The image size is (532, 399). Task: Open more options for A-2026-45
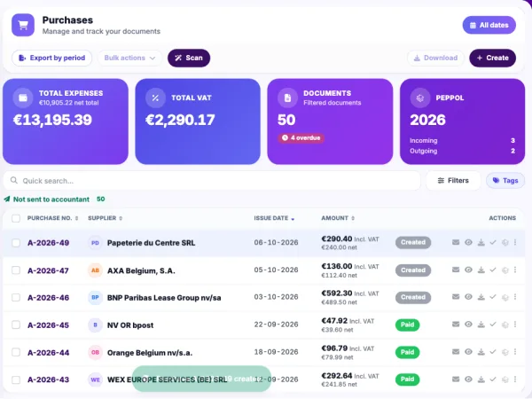pos(515,325)
